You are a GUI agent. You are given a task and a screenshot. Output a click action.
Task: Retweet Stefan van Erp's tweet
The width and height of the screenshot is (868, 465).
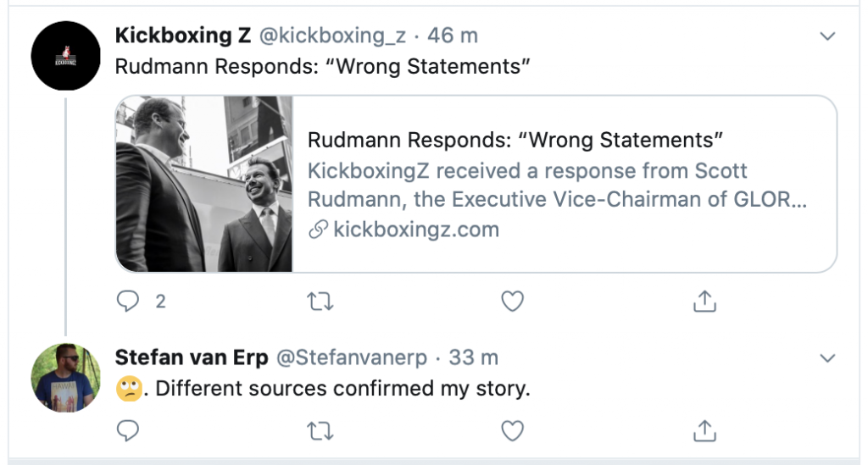tap(320, 431)
